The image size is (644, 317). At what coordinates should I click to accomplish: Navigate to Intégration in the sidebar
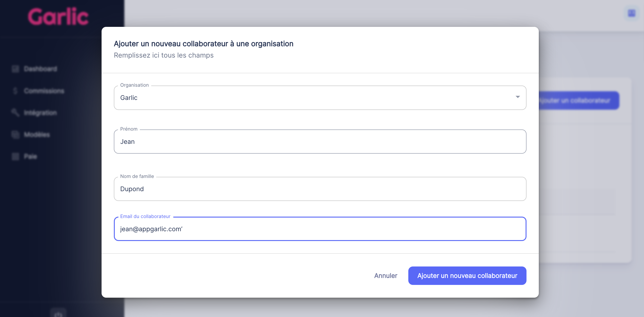(41, 112)
